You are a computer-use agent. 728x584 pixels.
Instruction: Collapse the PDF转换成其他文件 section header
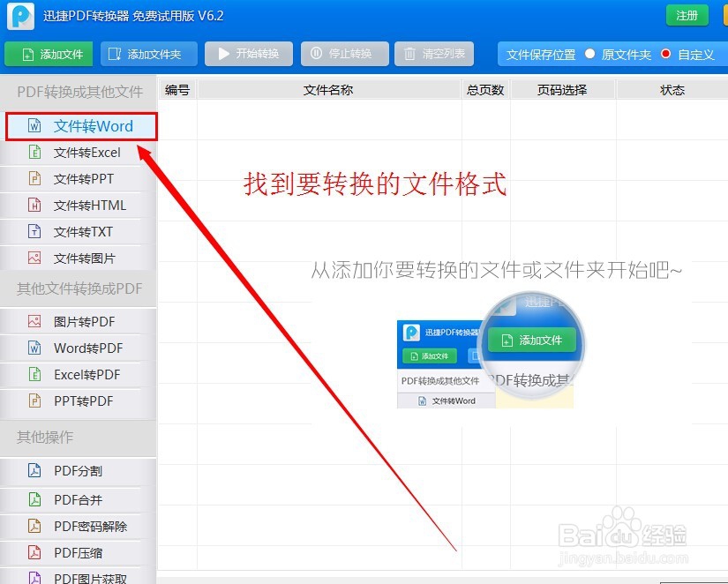point(78,92)
